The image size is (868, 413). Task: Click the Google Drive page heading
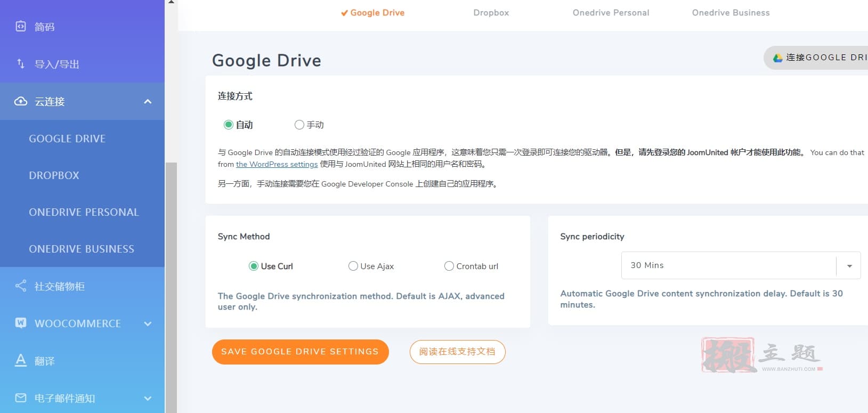[266, 61]
